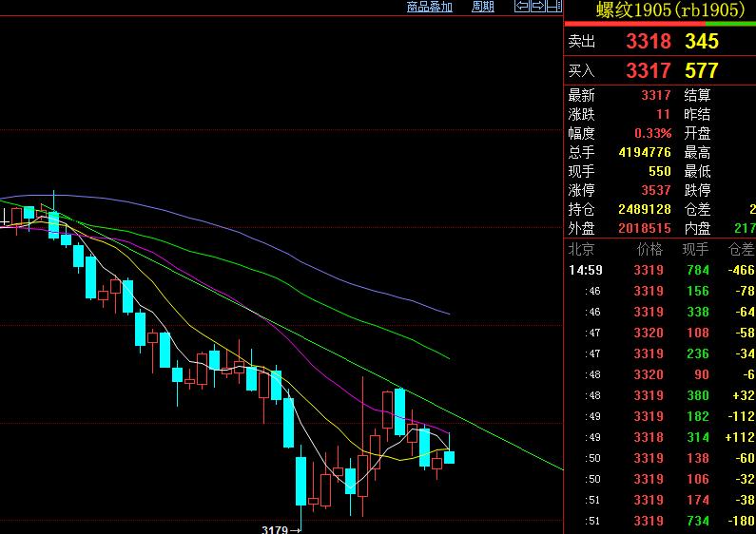The image size is (756, 534).
Task: Toggle the split-panel layout icon
Action: tap(554, 6)
